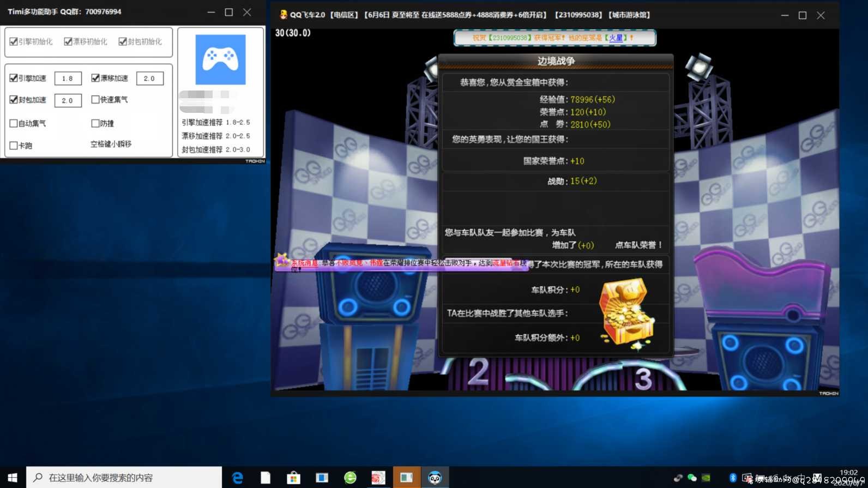Click the 漂移加速推荐 2.0-2.5 hint text
Screen dimensions: 868x488
(216, 136)
